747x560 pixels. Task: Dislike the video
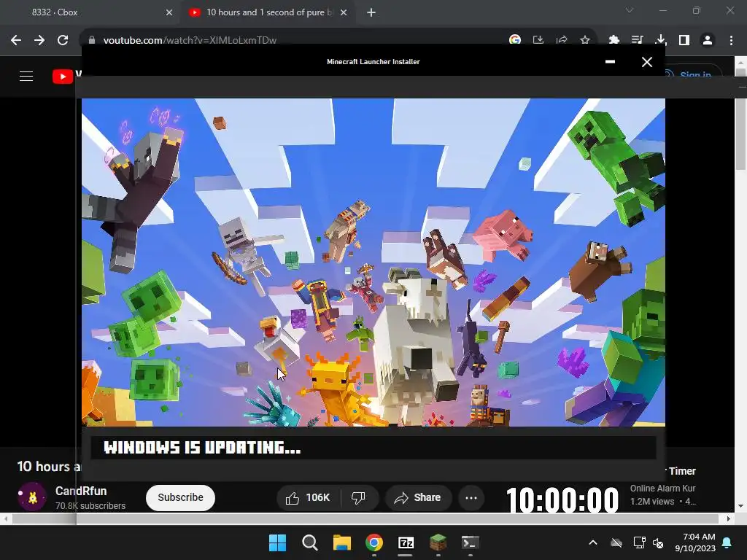click(359, 497)
